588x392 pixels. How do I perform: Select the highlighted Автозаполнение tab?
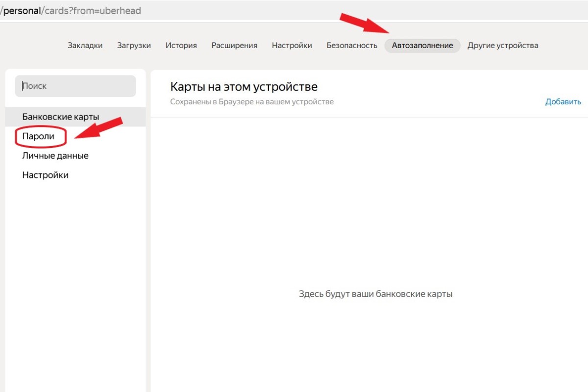pyautogui.click(x=422, y=46)
